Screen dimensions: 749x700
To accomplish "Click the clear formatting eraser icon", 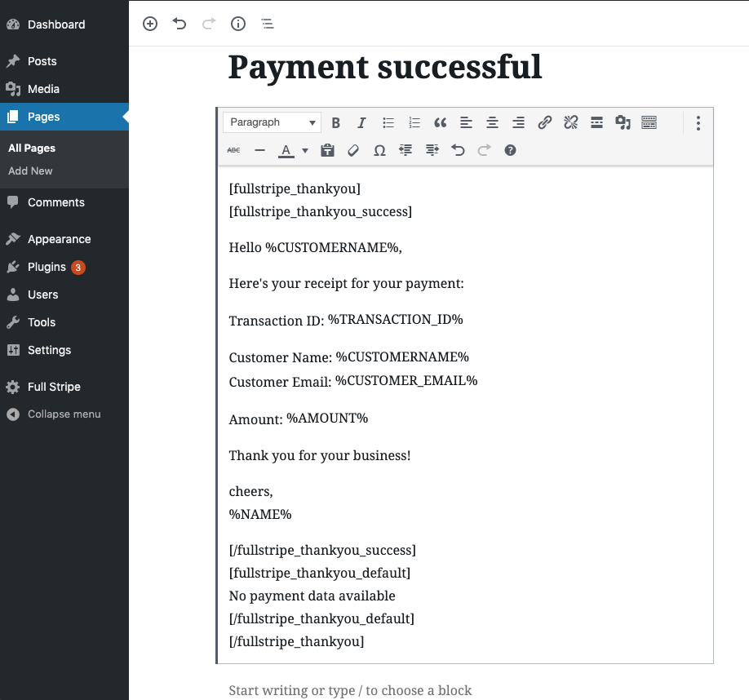I will click(353, 150).
